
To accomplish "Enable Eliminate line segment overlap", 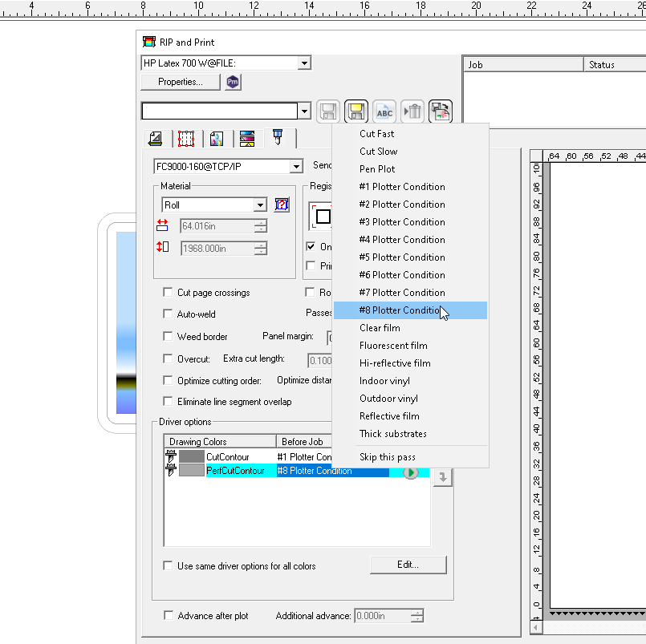I will coord(168,401).
